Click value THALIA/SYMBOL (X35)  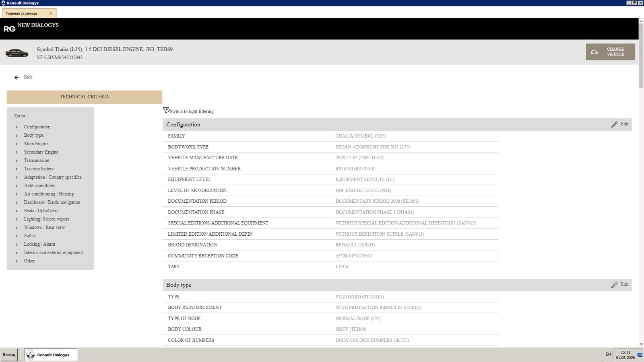point(361,136)
